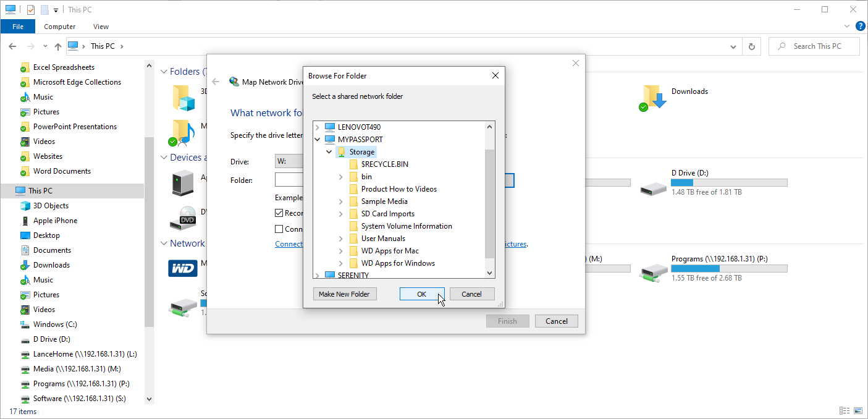Click the Make New Folder button
The width and height of the screenshot is (868, 419).
pos(344,294)
